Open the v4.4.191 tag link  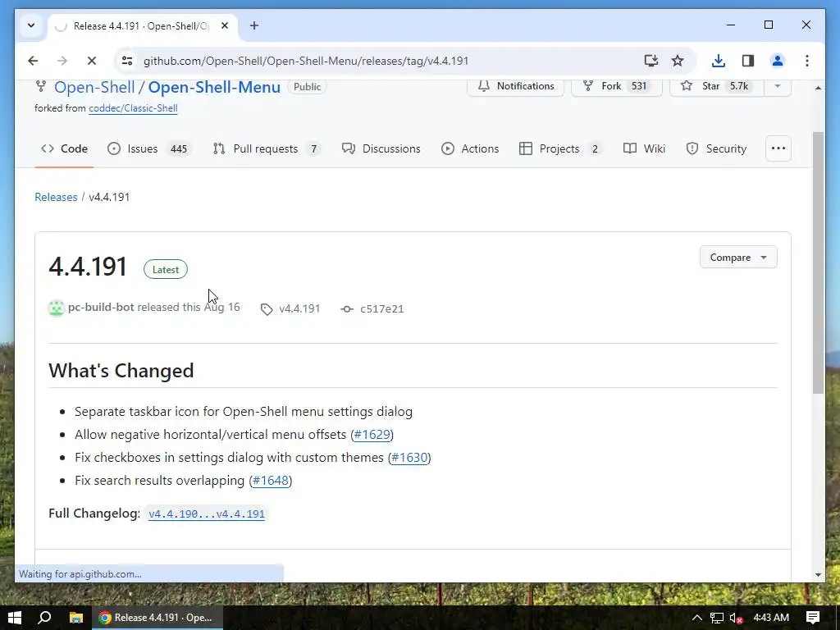[291, 309]
